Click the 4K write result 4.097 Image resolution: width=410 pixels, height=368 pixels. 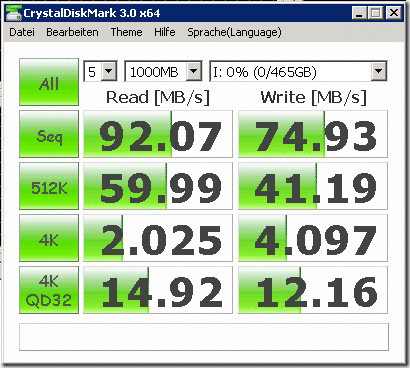[x=313, y=238]
